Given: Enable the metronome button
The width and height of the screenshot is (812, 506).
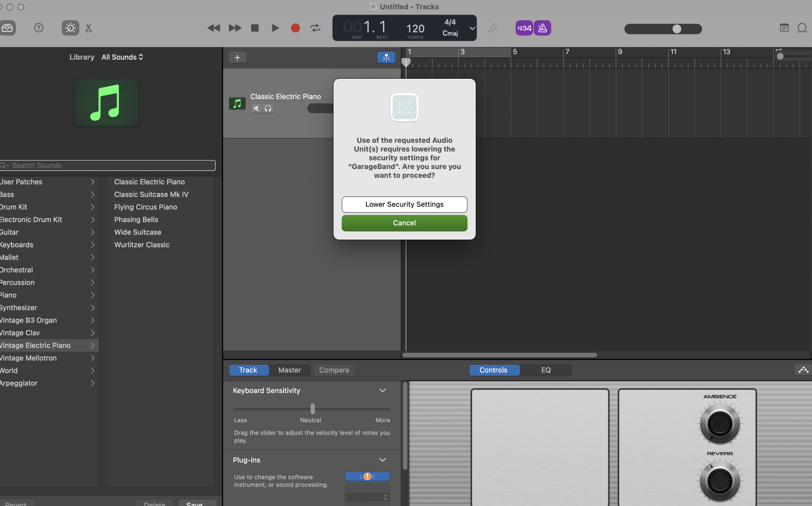Looking at the screenshot, I should click(542, 28).
